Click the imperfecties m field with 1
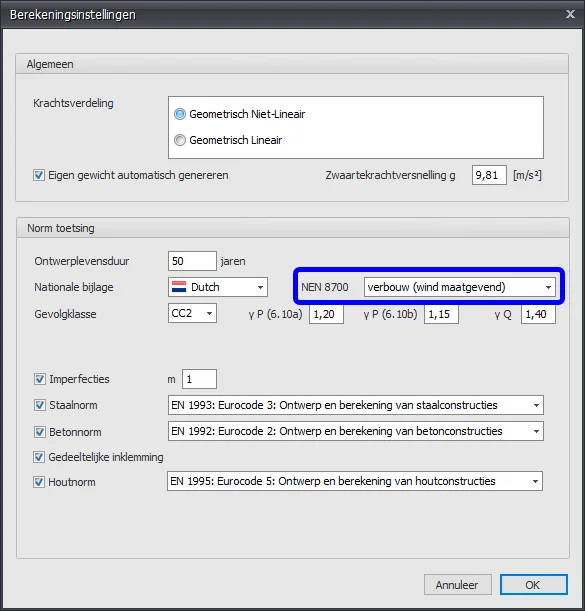585x611 pixels. tap(199, 379)
